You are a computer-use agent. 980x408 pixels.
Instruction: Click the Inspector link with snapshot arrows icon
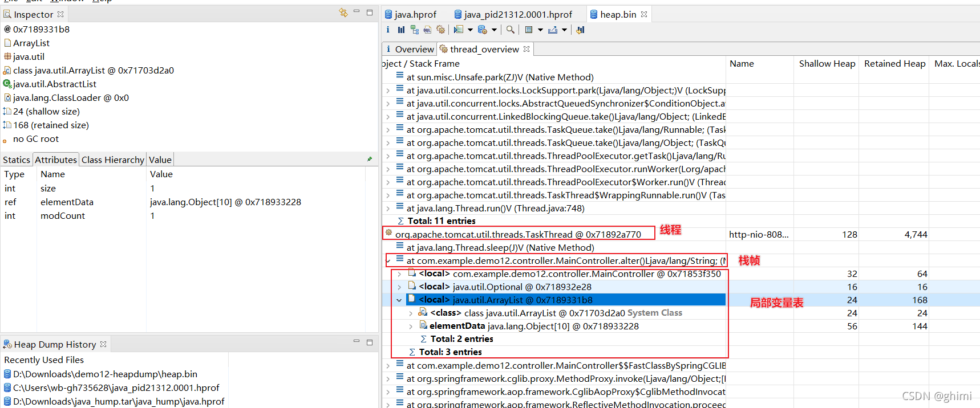tap(343, 13)
